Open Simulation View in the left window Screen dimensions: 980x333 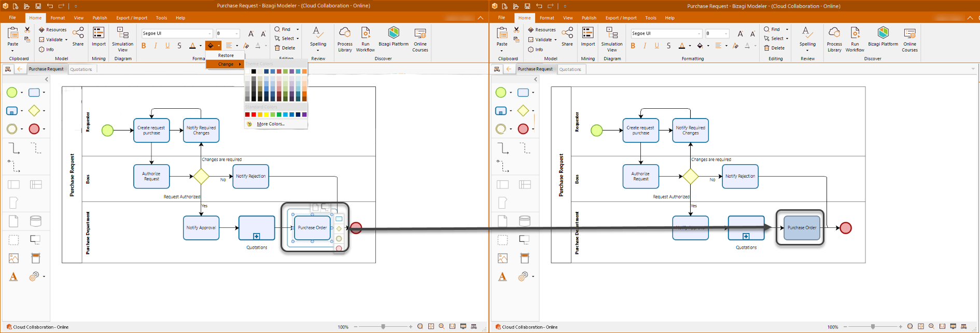click(123, 39)
